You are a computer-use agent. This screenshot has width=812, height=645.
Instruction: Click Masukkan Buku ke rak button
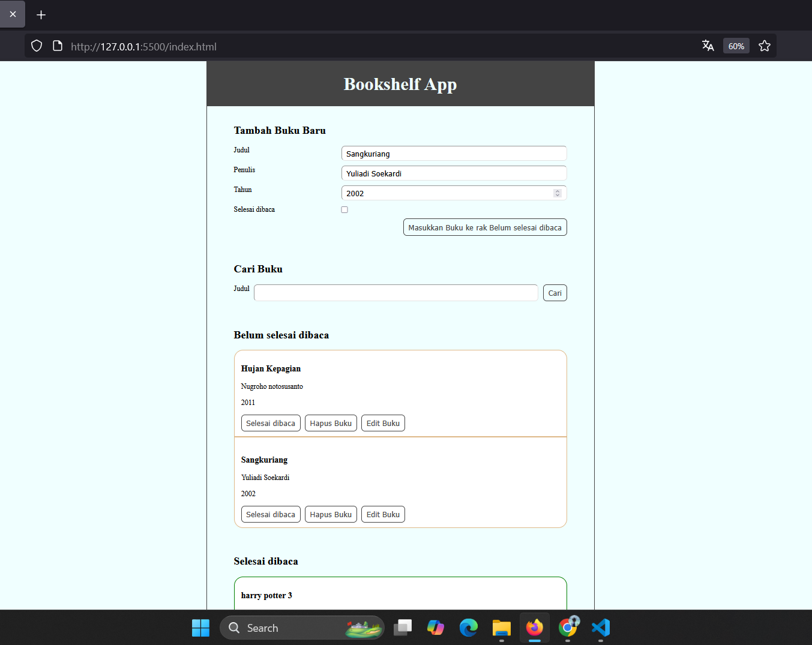coord(484,227)
